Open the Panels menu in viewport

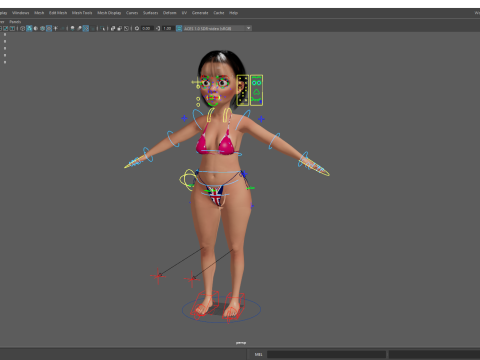click(15, 22)
